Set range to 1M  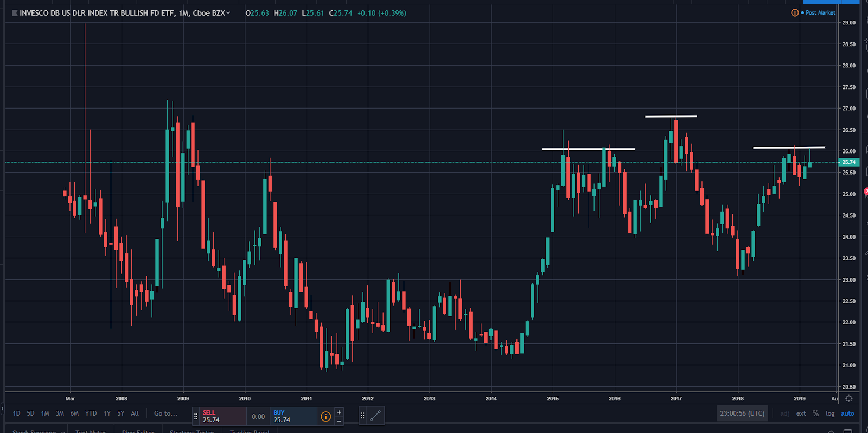46,413
